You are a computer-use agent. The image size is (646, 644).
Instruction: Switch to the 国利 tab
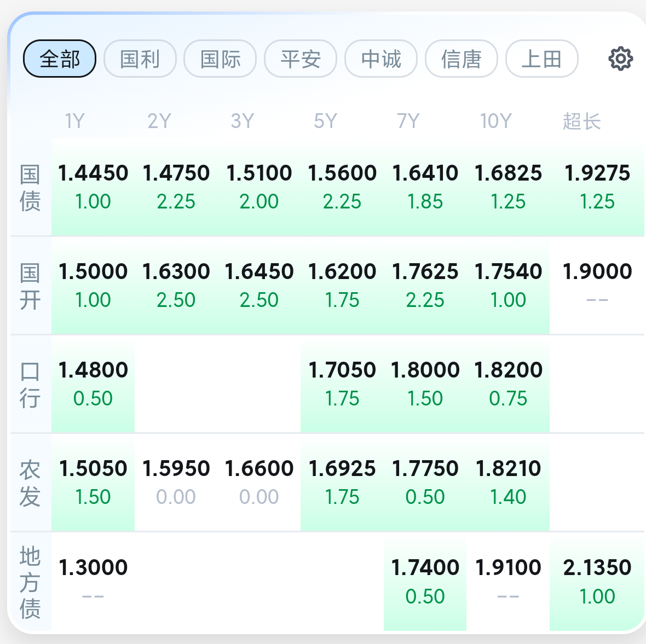[x=140, y=59]
